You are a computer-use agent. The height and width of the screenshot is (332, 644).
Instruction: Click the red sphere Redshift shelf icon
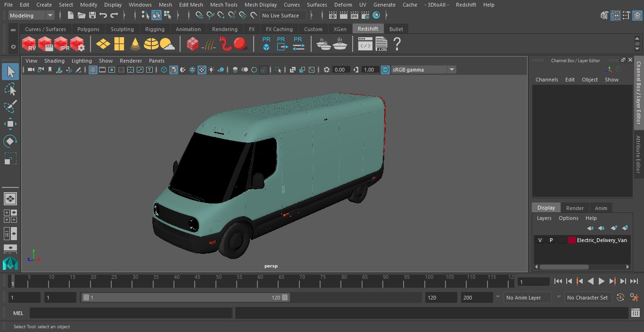[240, 44]
